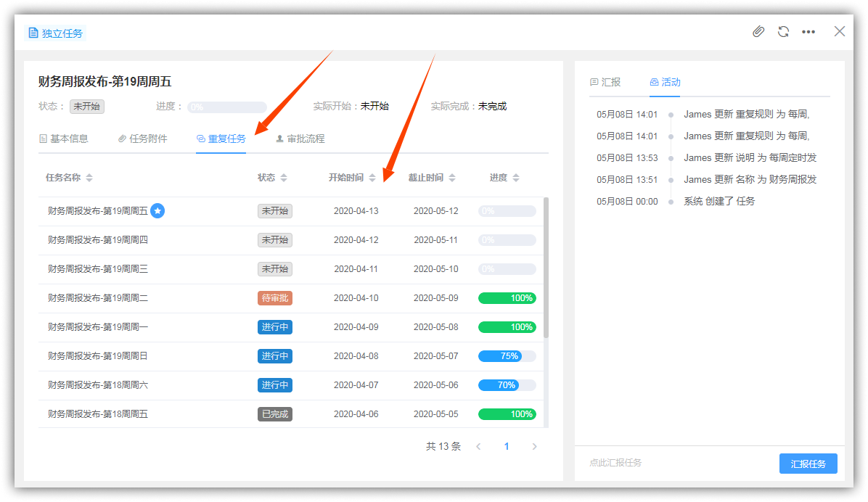Click the 独立任务 document icon
Viewport: 868px width, 502px height.
point(33,33)
